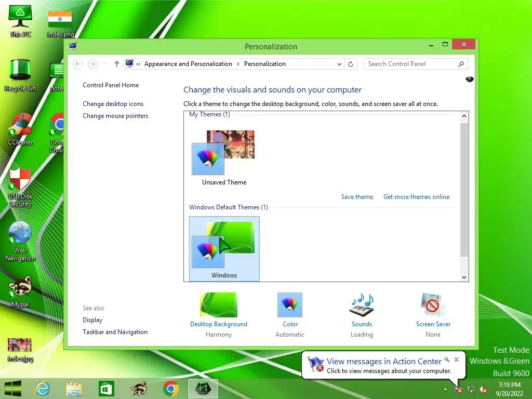Open Screen Saver settings
The width and height of the screenshot is (532, 399).
pyautogui.click(x=433, y=315)
